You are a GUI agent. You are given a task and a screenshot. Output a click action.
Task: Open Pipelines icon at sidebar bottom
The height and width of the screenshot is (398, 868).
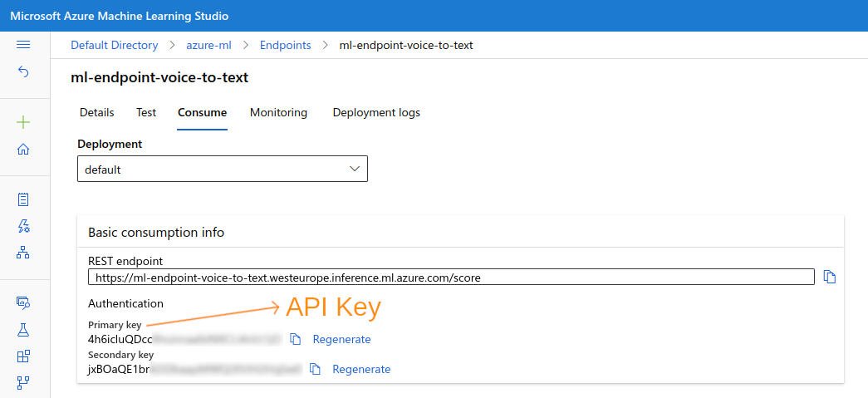click(23, 382)
